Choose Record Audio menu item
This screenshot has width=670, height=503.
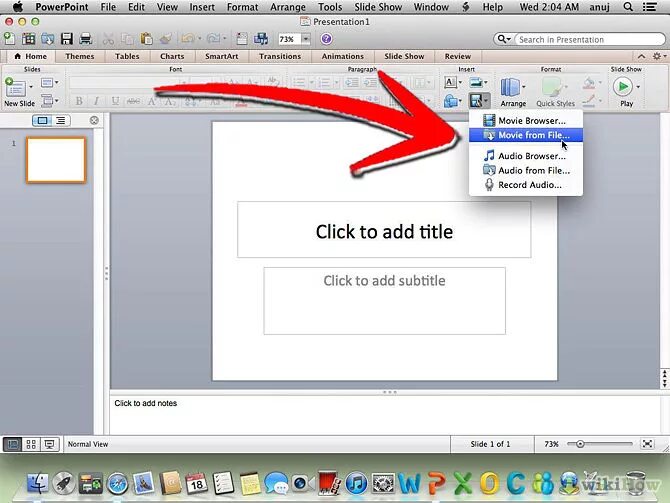pos(526,185)
